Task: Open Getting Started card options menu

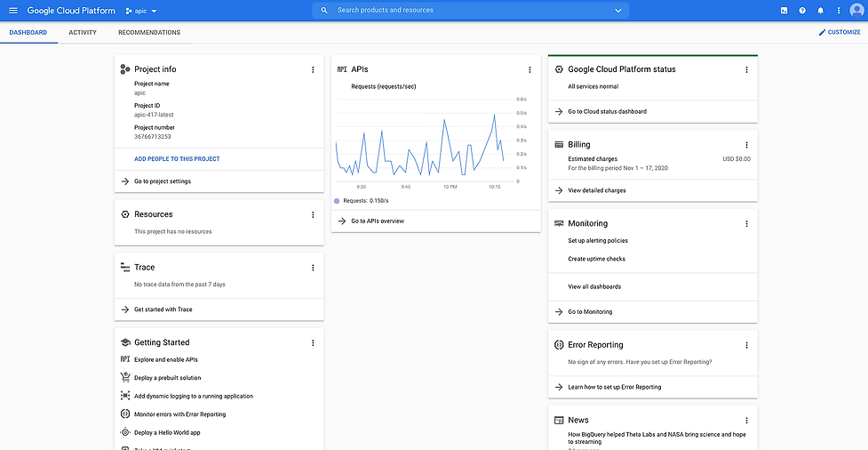Action: tap(313, 343)
